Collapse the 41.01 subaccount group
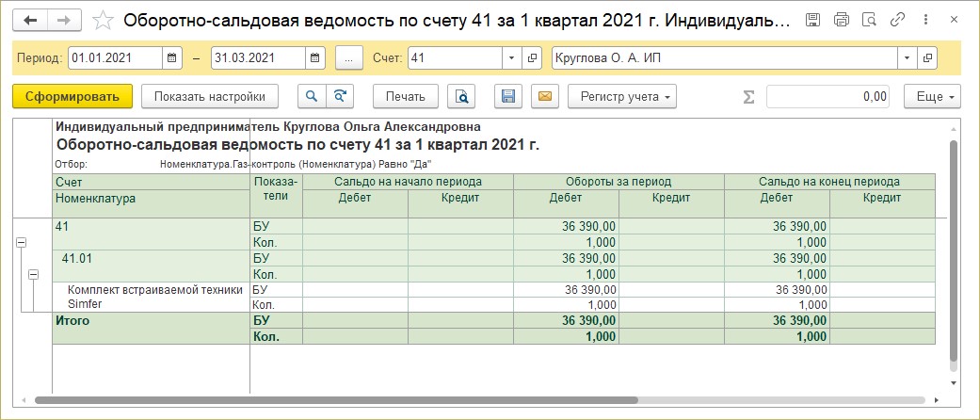The height and width of the screenshot is (420, 980). 33,274
